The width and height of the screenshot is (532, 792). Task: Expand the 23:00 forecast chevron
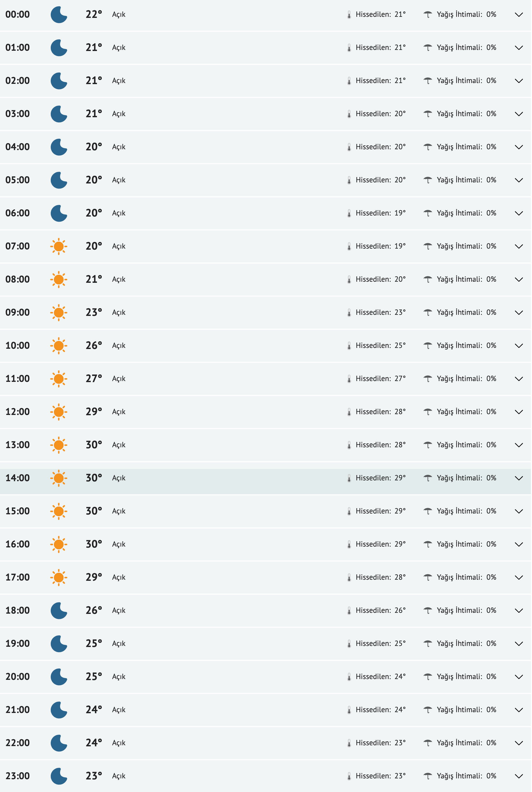519,777
